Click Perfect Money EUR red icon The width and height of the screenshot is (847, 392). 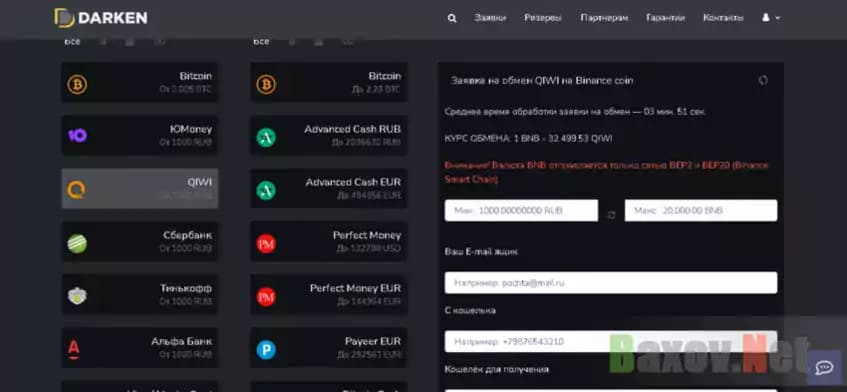click(266, 297)
